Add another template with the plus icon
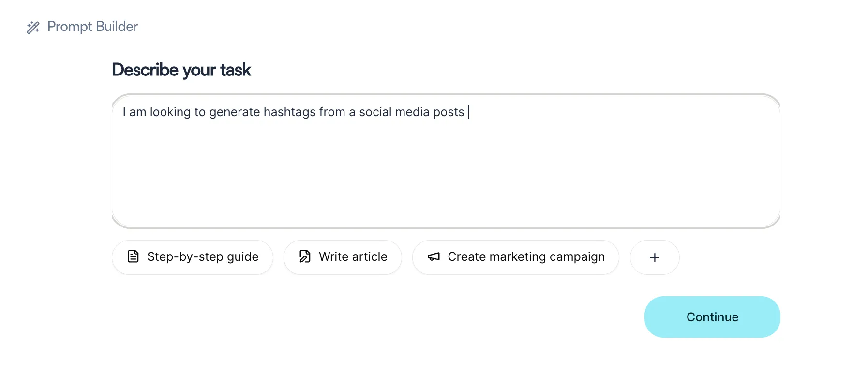868x391 pixels. [x=655, y=257]
